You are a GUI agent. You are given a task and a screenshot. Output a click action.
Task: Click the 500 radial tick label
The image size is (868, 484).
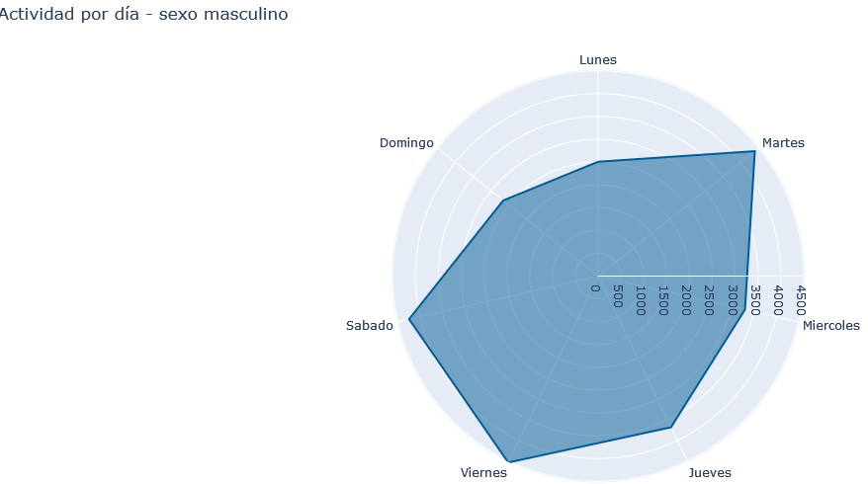click(x=618, y=296)
